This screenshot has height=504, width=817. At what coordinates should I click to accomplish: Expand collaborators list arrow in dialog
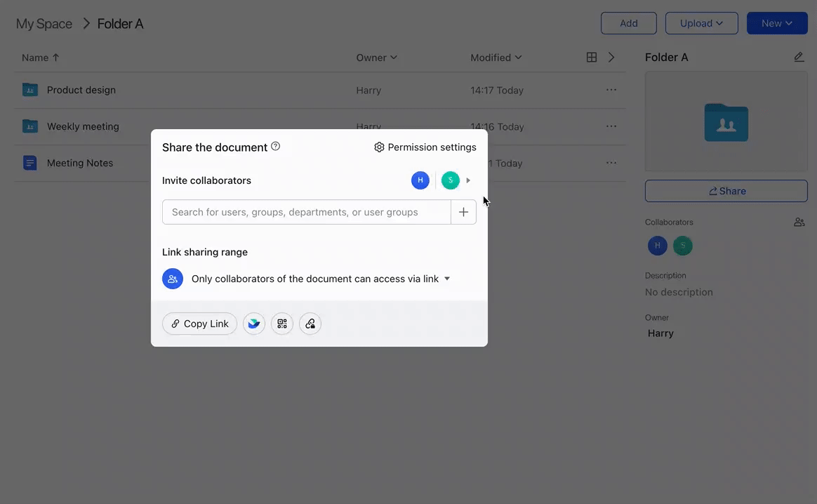[468, 180]
